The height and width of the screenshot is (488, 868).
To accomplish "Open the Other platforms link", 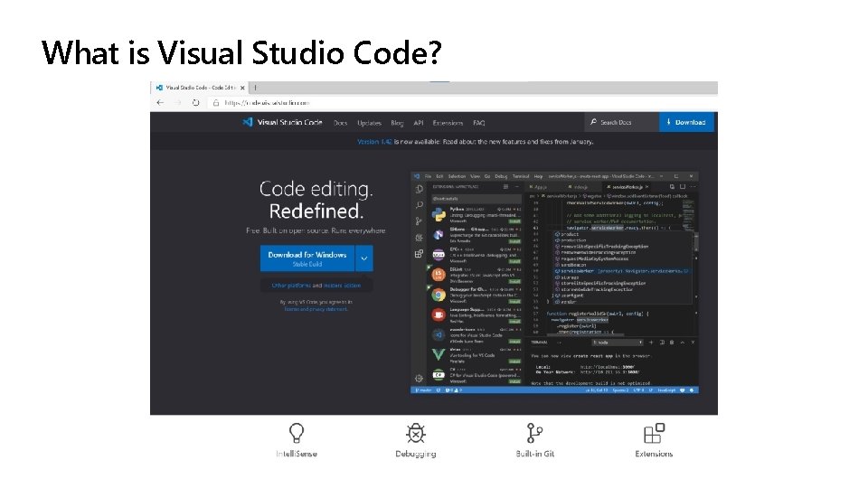I will (291, 286).
